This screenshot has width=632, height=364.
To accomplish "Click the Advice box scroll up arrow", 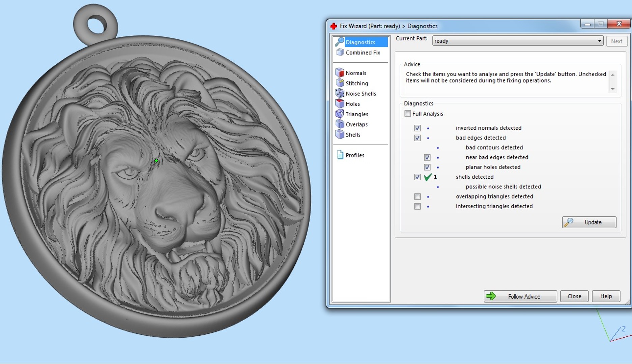I will pos(613,75).
